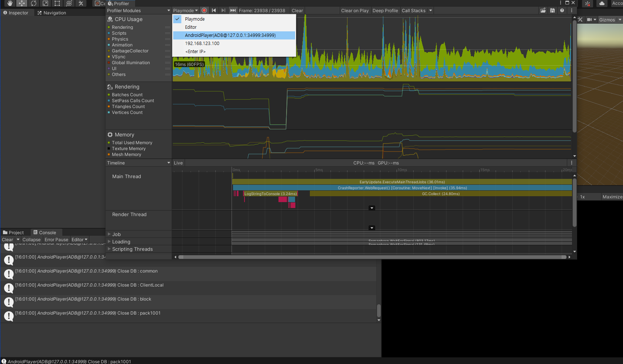
Task: Toggle Console Collapse mode
Action: pos(31,240)
